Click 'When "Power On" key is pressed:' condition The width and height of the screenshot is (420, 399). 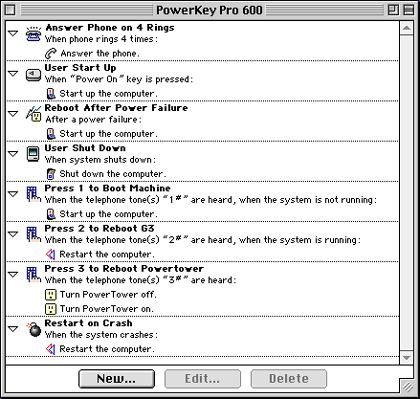coord(119,79)
